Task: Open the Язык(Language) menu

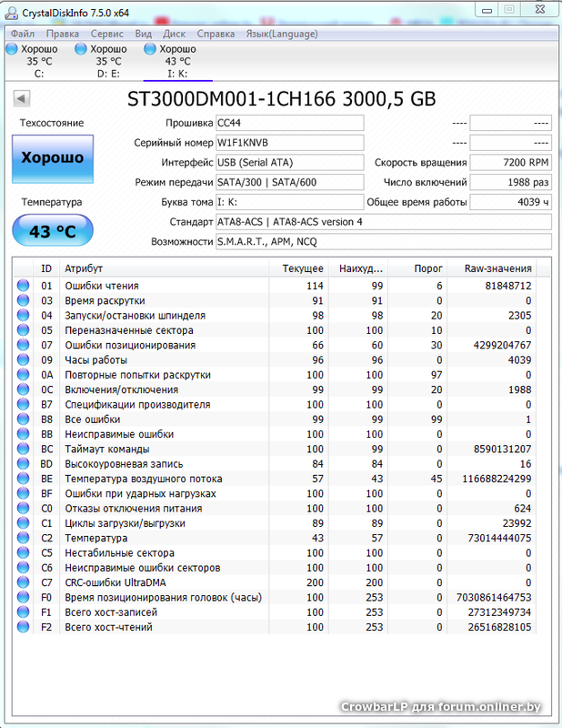Action: pyautogui.click(x=282, y=34)
